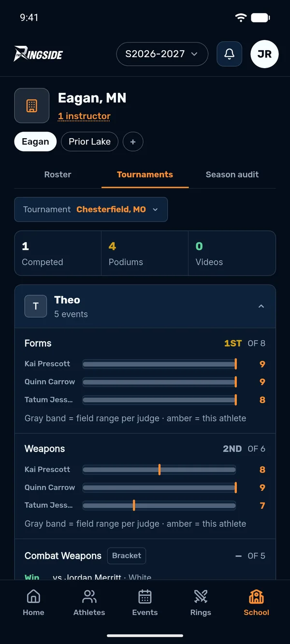Tap the Ringside logo
Image resolution: width=290 pixels, height=644 pixels.
point(38,54)
